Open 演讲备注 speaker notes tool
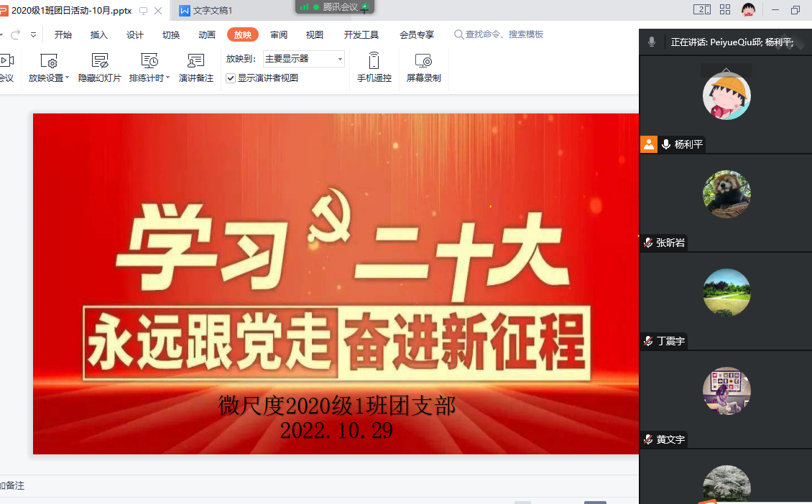The image size is (812, 504). point(195,61)
